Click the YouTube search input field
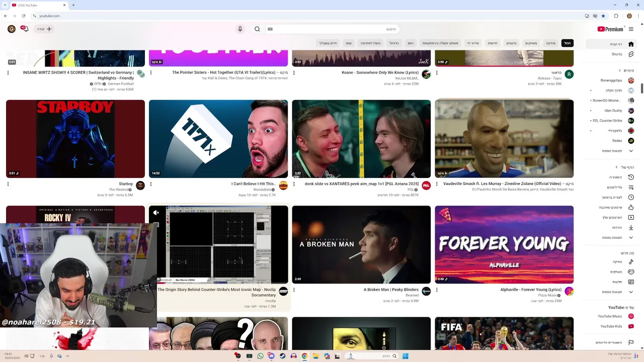This screenshot has height=362, width=644. [333, 29]
